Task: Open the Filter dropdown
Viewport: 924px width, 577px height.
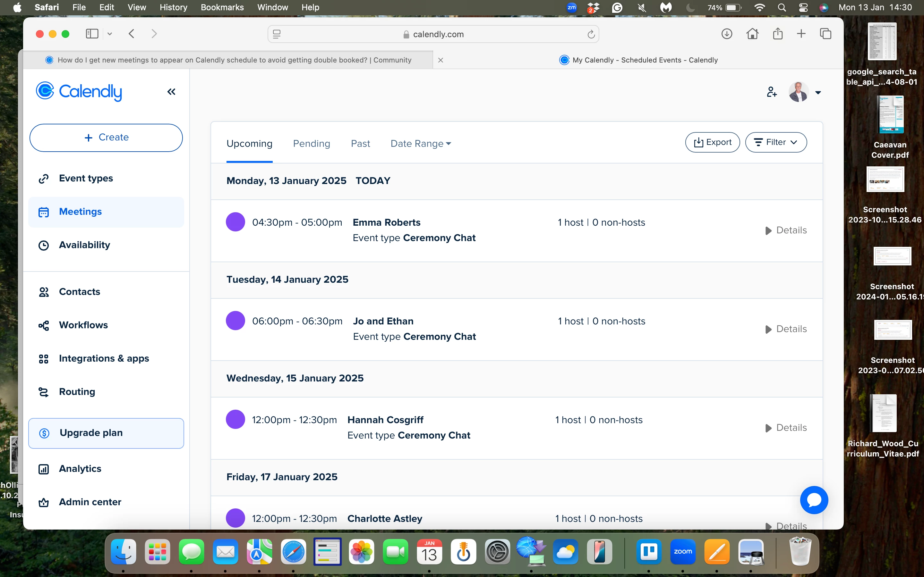Action: 775,142
